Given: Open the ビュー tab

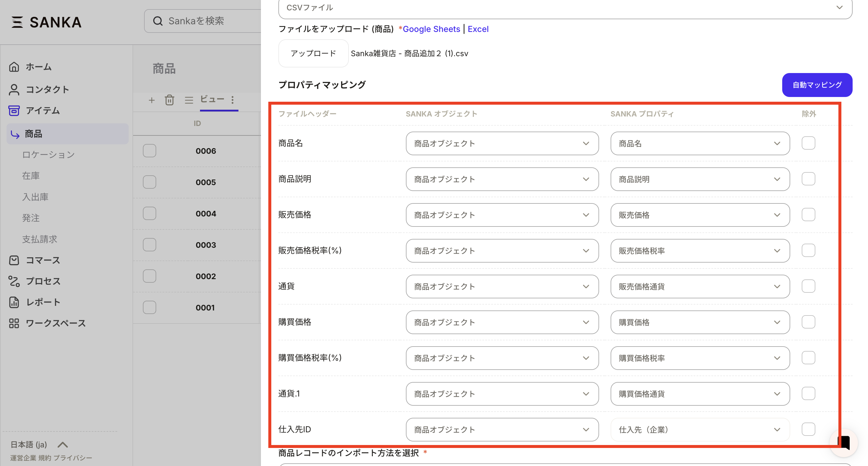Looking at the screenshot, I should pos(212,99).
